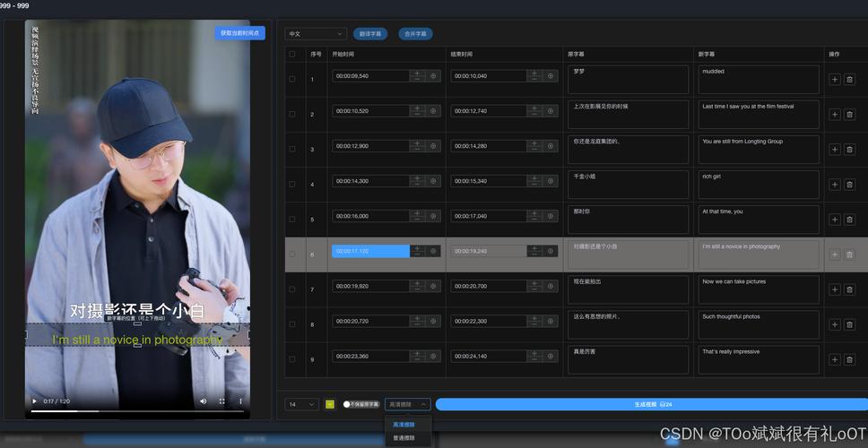Click the add row icon for subtitle 1
The image size is (868, 448).
[834, 80]
